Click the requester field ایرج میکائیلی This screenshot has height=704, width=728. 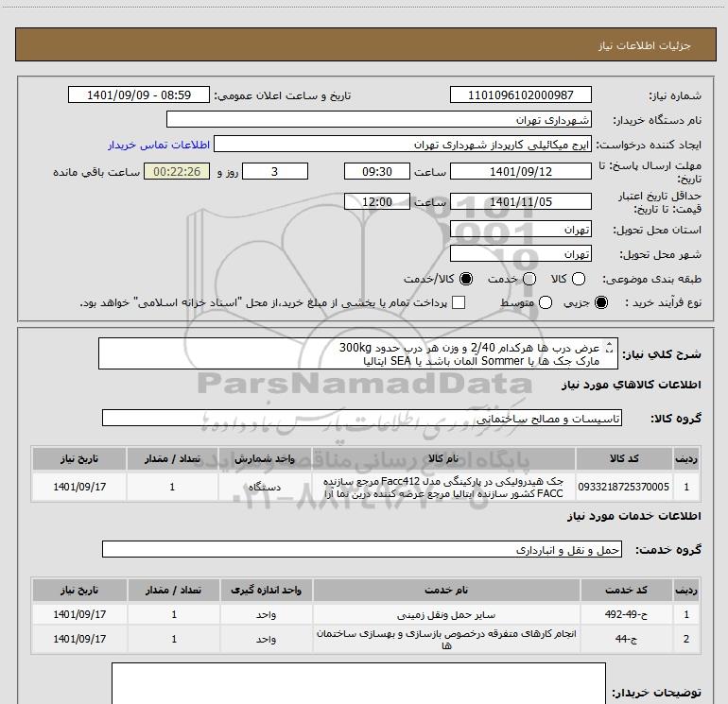pyautogui.click(x=403, y=145)
